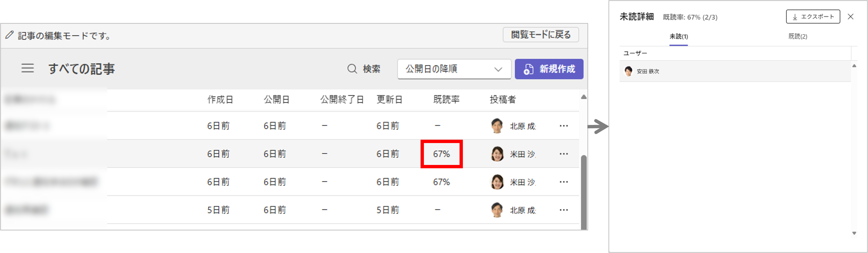Click avatar of 北原 in first row
This screenshot has height=253, width=868.
click(x=497, y=126)
